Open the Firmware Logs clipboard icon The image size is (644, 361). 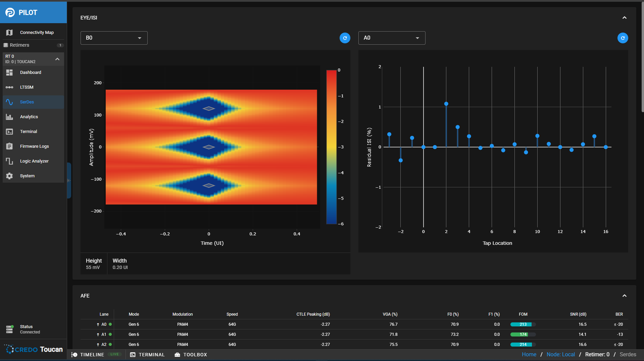[x=9, y=146]
